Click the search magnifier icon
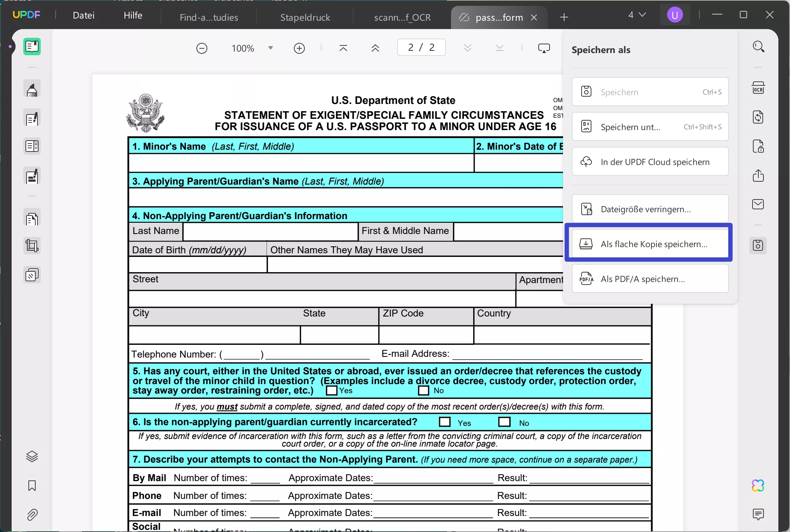Screen dimensions: 790x532 [758, 47]
